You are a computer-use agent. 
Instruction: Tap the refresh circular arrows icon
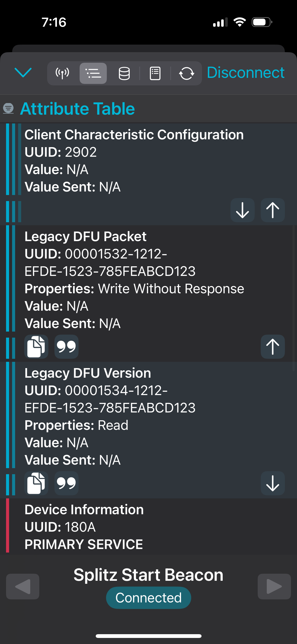pos(186,73)
